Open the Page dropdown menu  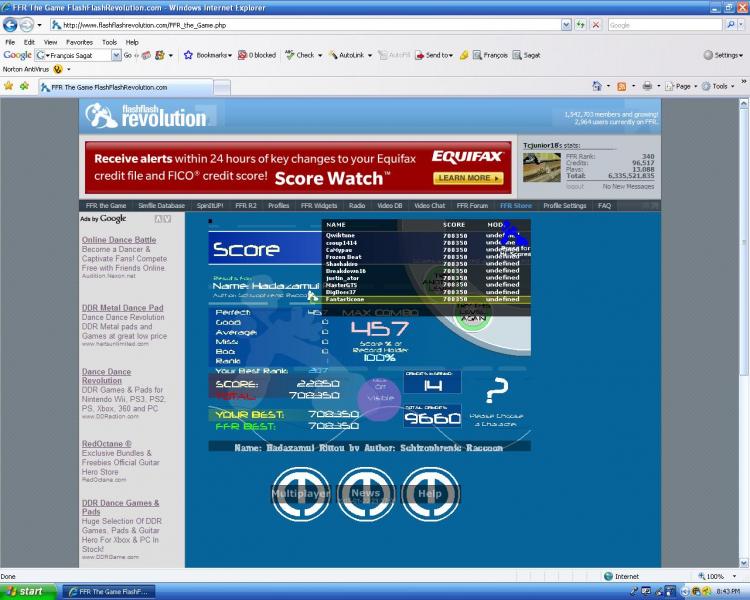point(680,87)
